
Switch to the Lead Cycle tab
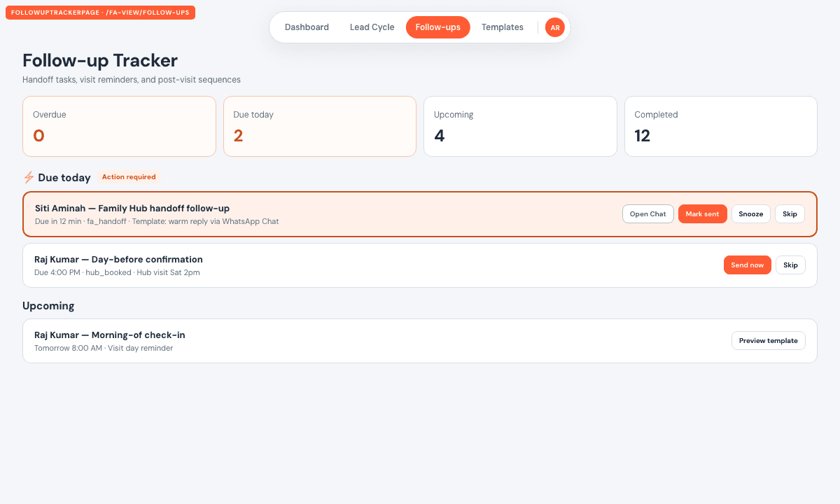[x=372, y=27]
